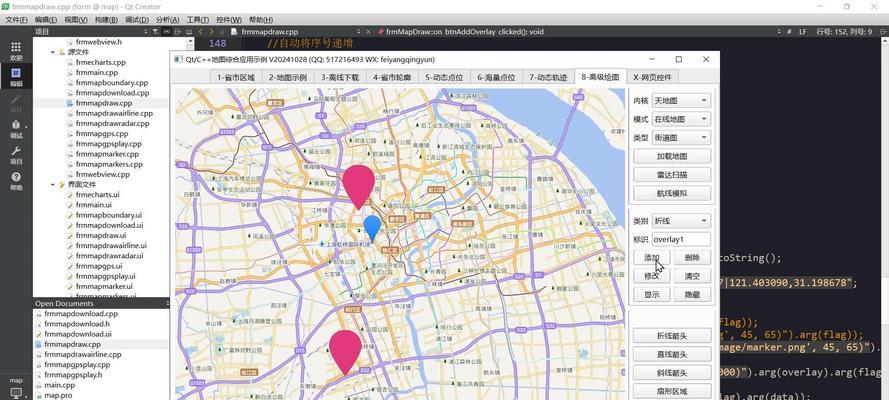The width and height of the screenshot is (889, 400).
Task: Switch to the X-网页控件 tab
Action: click(x=653, y=78)
